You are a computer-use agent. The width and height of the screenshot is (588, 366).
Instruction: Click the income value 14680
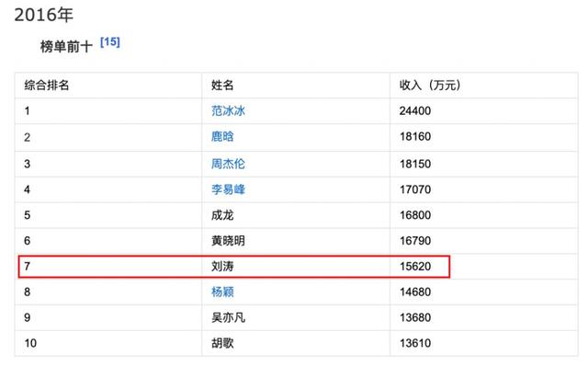pyautogui.click(x=415, y=292)
